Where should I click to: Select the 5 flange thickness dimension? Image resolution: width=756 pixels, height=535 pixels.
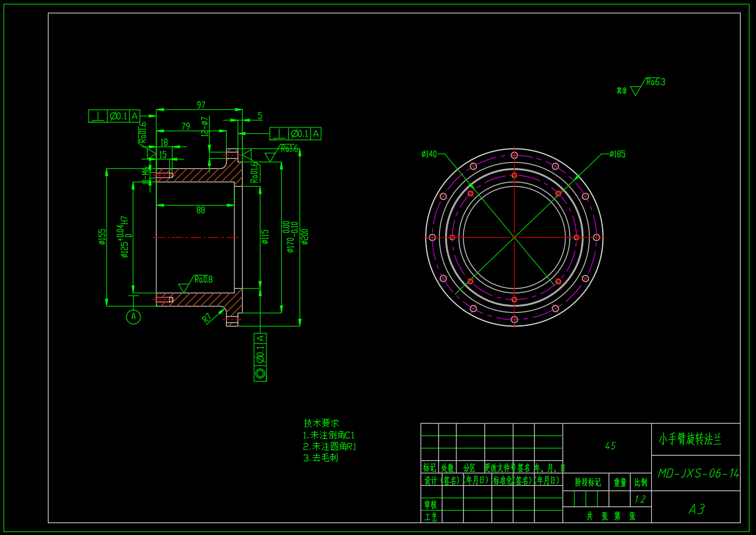(259, 116)
